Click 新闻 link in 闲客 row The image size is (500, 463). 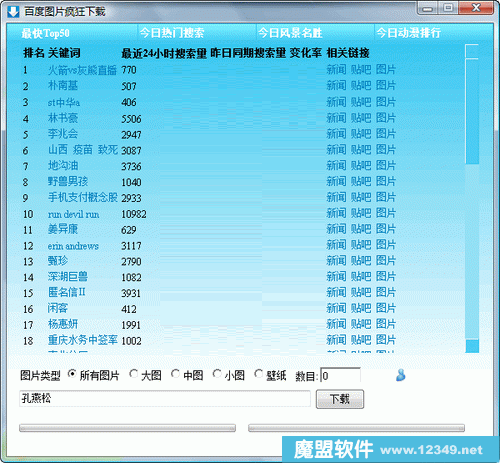336,308
